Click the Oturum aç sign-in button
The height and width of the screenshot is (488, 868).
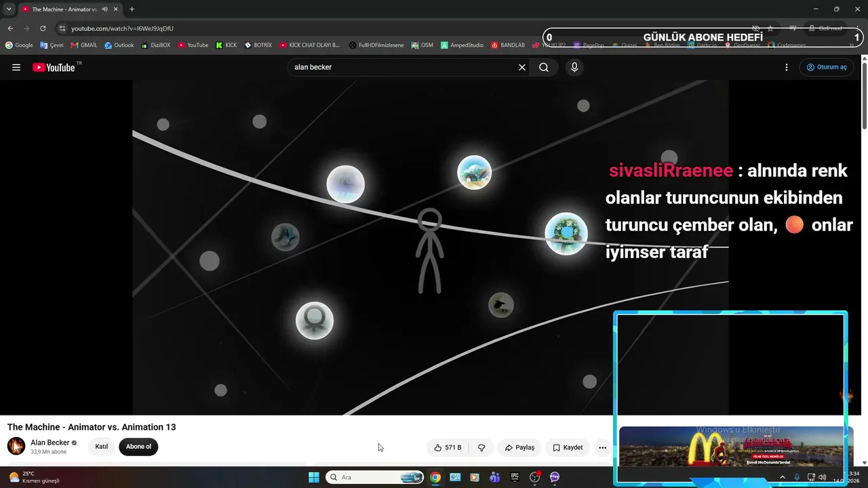coord(827,67)
